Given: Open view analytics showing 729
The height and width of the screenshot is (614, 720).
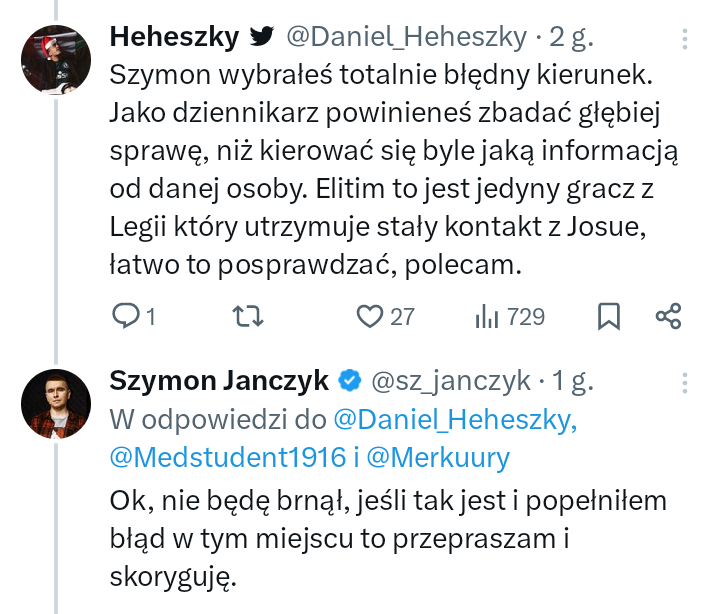Looking at the screenshot, I should (x=488, y=317).
